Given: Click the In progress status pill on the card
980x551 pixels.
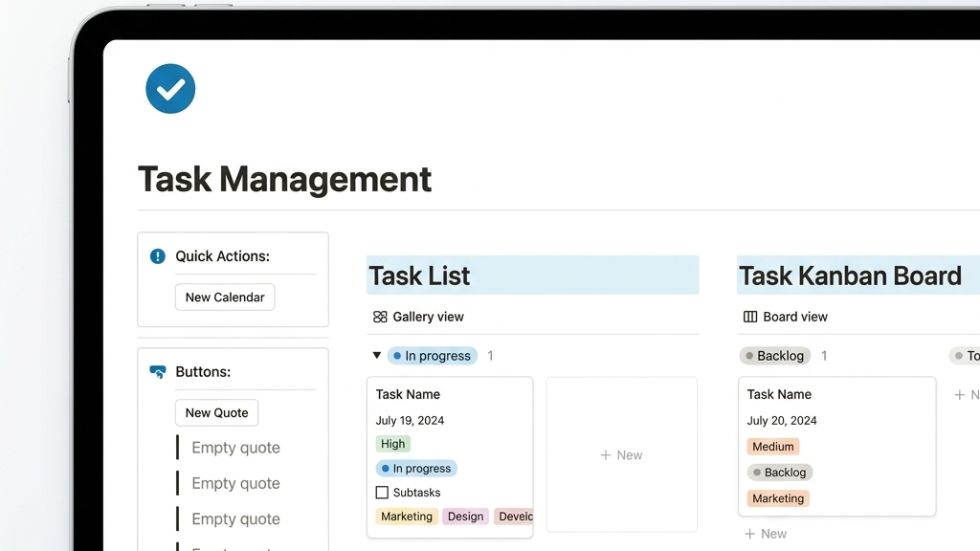Looking at the screenshot, I should pyautogui.click(x=416, y=468).
